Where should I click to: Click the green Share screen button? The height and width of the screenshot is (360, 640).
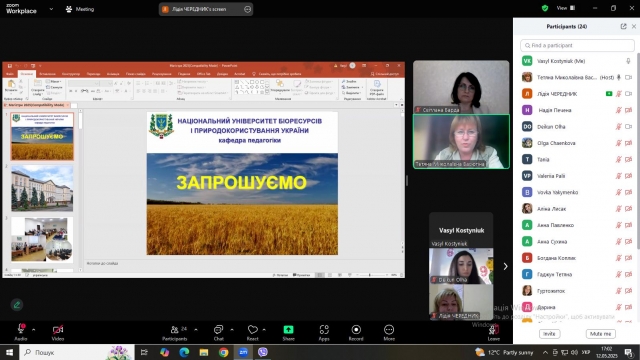[288, 332]
